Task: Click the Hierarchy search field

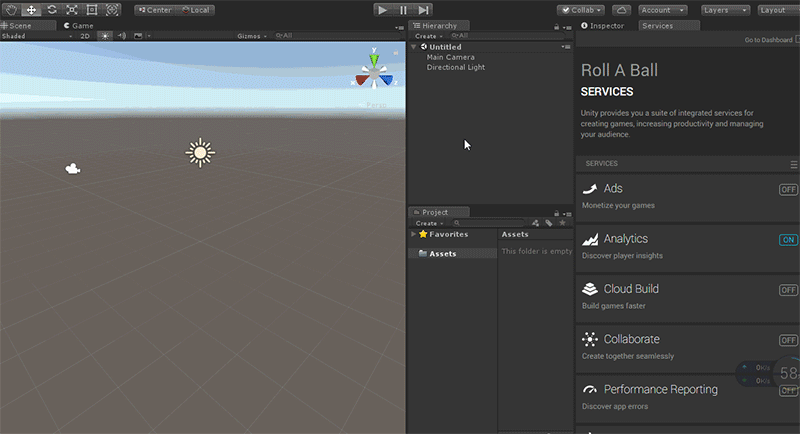Action: pyautogui.click(x=507, y=36)
